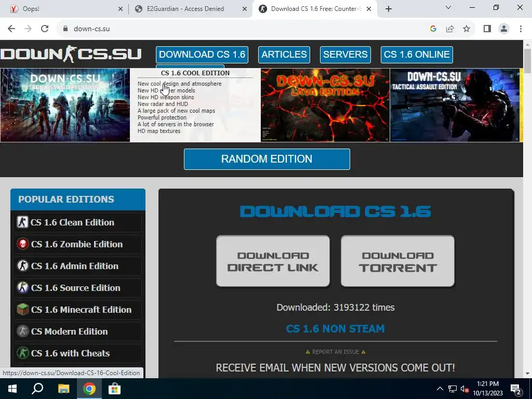Image resolution: width=532 pixels, height=399 pixels.
Task: Click the browser forward arrow
Action: [28, 29]
